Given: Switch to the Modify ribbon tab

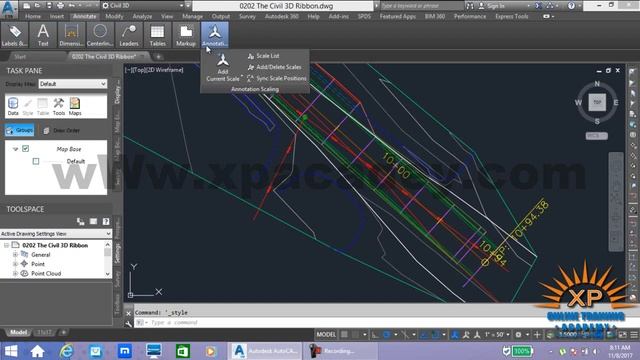Looking at the screenshot, I should (x=114, y=16).
